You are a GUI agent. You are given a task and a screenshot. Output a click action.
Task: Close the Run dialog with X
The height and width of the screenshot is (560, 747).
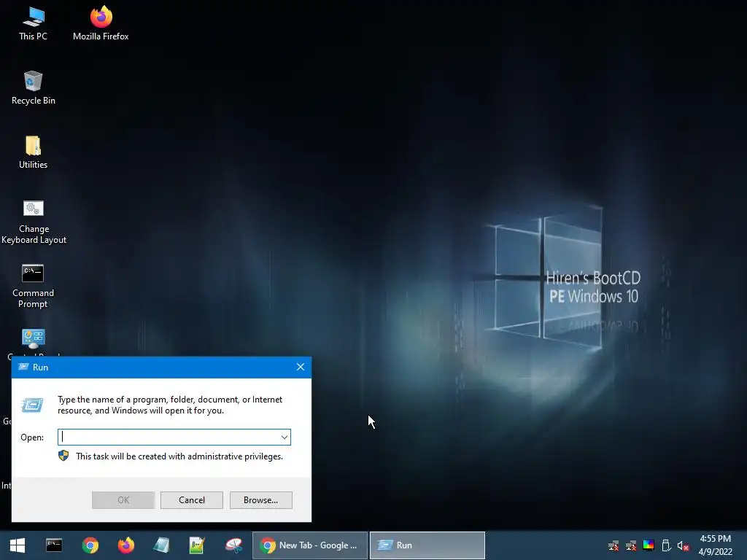tap(300, 367)
